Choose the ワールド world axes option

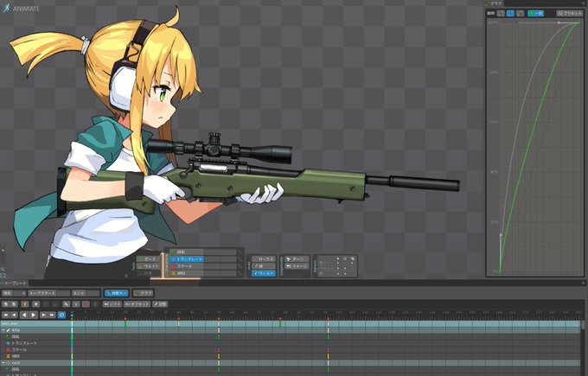click(x=264, y=273)
